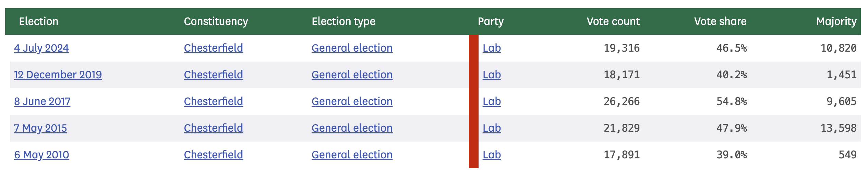
Task: Open General election link for 2024 row
Action: coord(352,48)
